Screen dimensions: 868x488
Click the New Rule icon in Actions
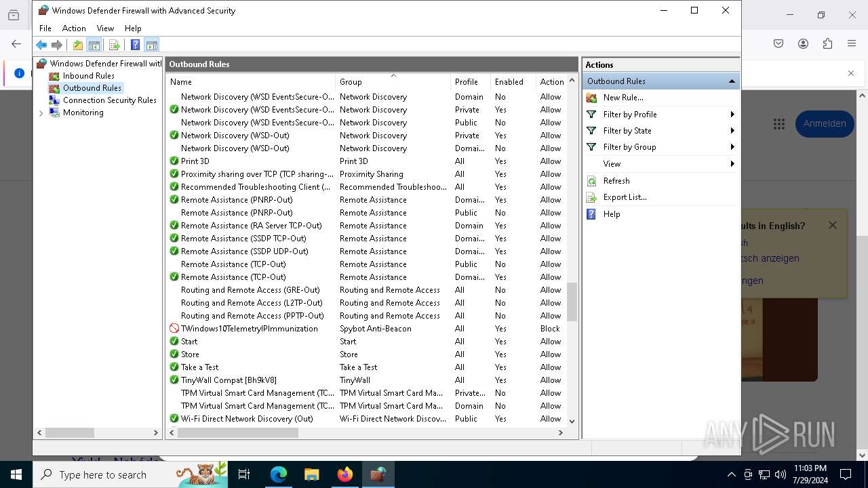tap(591, 98)
